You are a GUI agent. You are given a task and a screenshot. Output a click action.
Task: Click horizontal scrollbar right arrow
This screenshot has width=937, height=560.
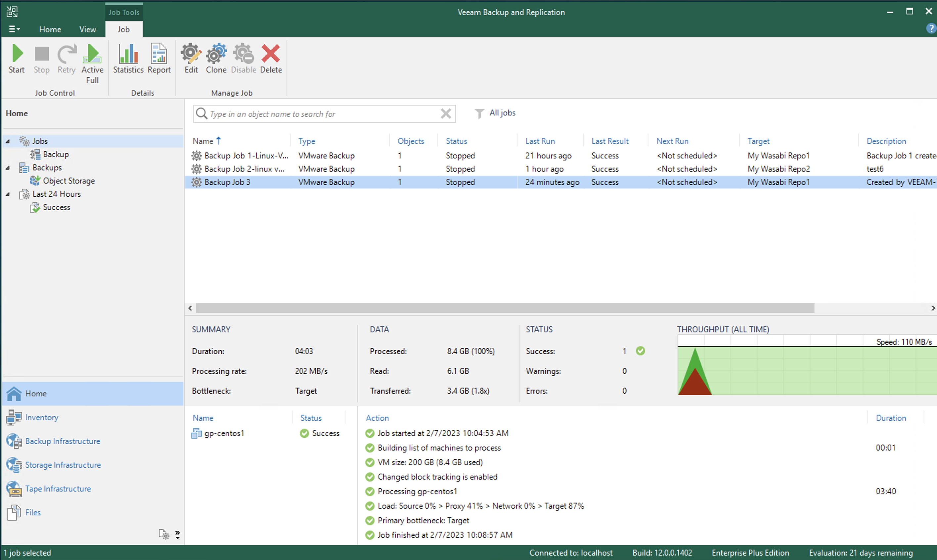[x=933, y=308]
